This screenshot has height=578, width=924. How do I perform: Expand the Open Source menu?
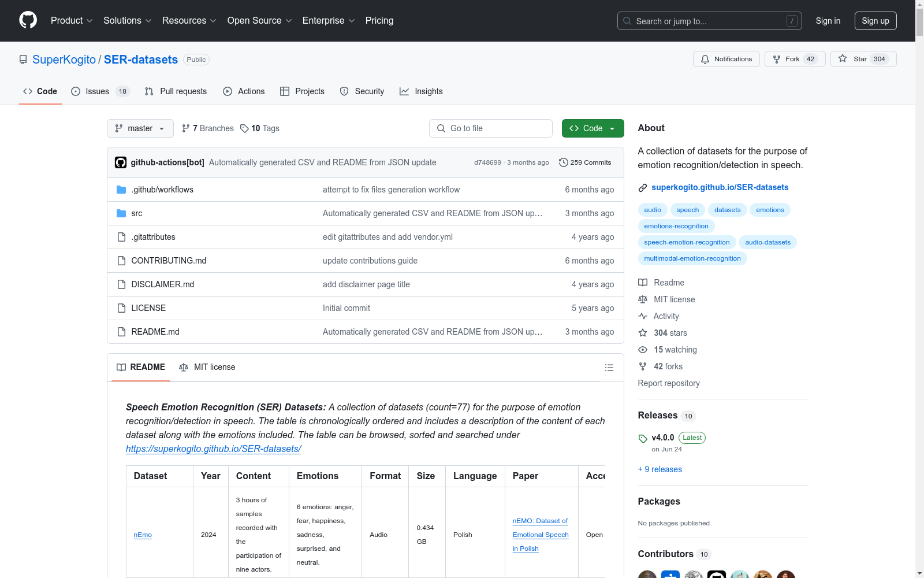[x=260, y=21]
